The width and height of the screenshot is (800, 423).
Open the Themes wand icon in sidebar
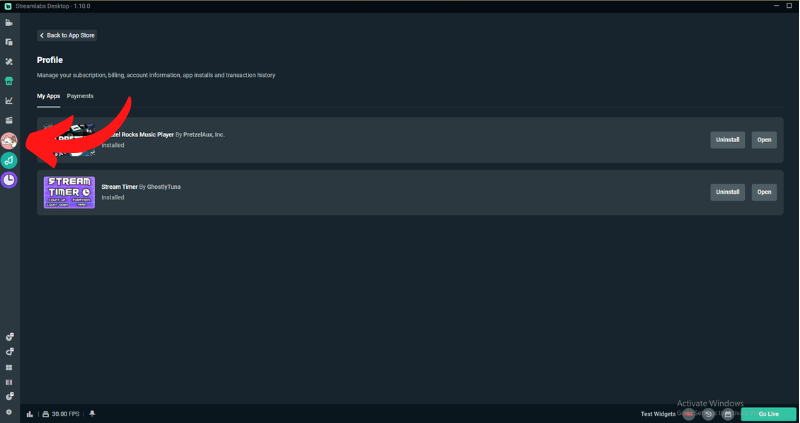(x=9, y=61)
